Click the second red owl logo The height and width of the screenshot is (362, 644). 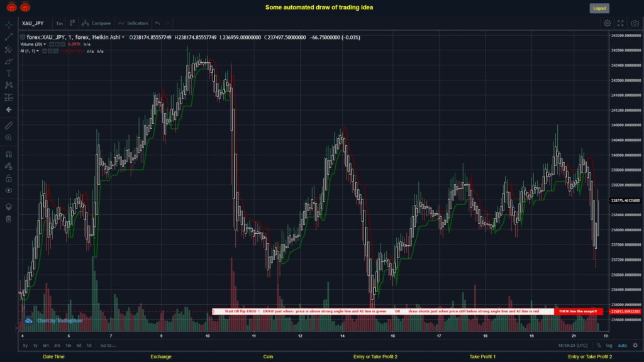click(x=25, y=7)
